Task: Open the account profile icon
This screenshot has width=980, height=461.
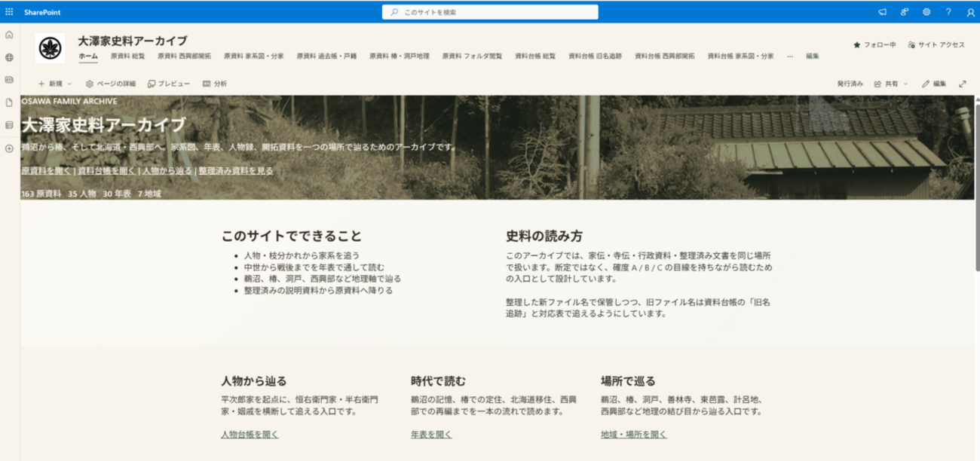Action: [969, 12]
